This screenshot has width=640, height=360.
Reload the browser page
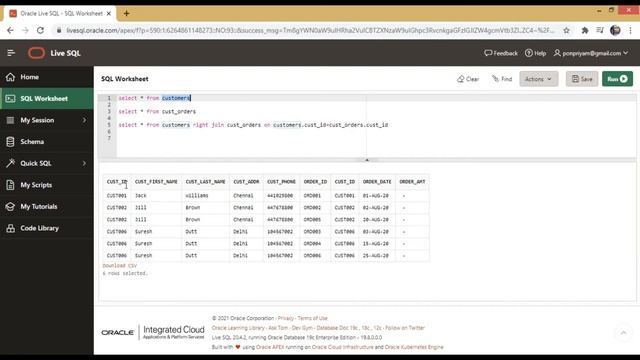click(x=40, y=30)
